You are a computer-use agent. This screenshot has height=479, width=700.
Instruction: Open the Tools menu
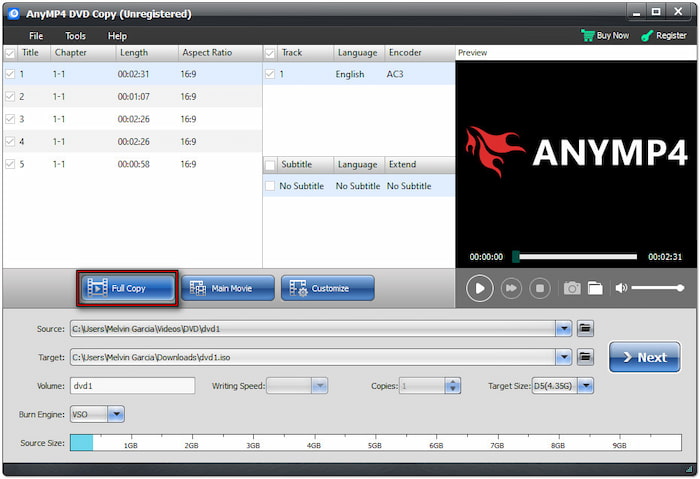click(76, 36)
